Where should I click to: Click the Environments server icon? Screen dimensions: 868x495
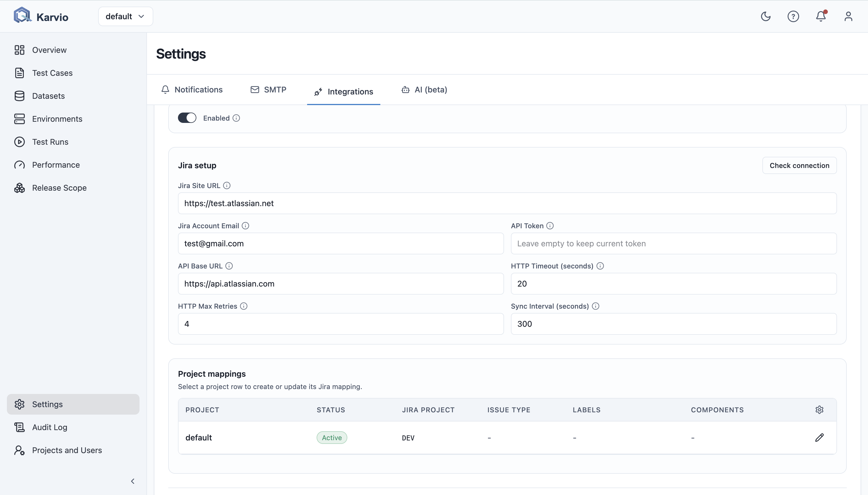click(19, 119)
